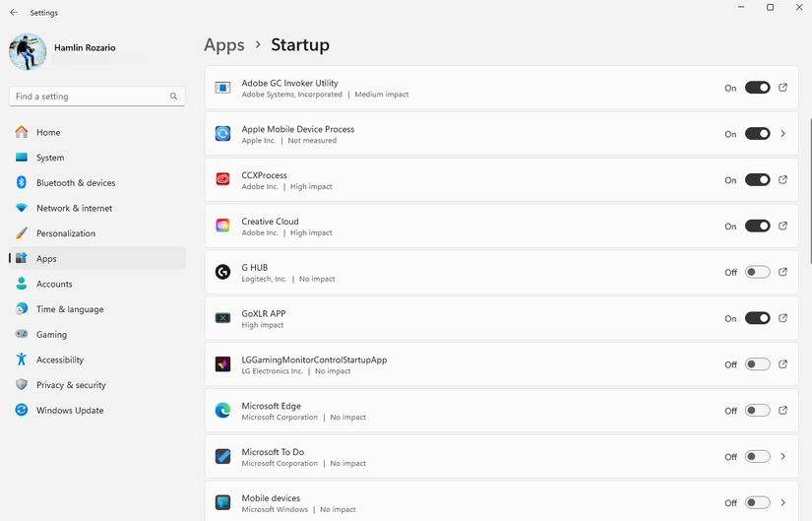Open external link icon for CCXProcess
The image size is (812, 521).
pos(783,180)
